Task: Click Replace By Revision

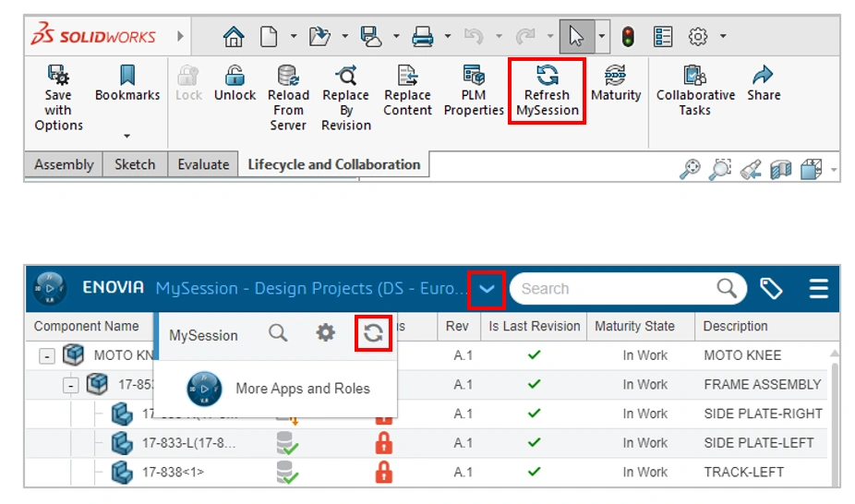Action: point(346,98)
